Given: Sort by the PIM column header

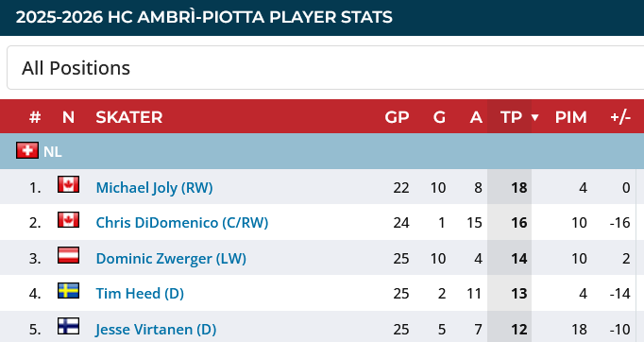Looking at the screenshot, I should pos(571,117).
